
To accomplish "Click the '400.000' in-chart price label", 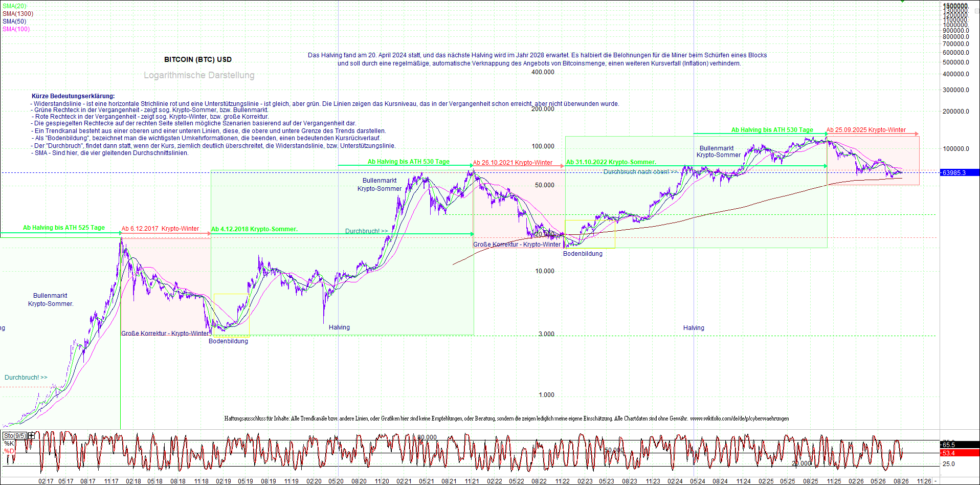I will [543, 72].
